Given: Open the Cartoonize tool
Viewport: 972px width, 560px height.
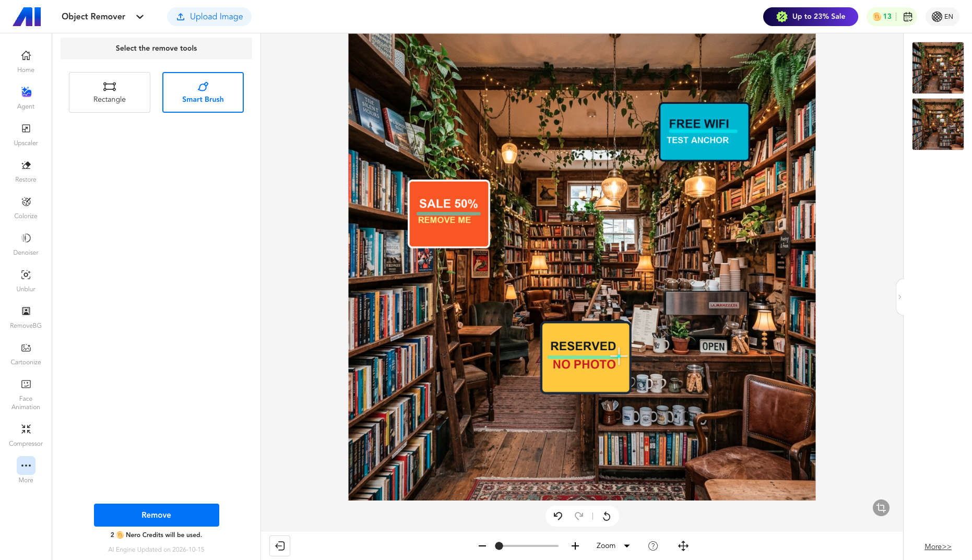Looking at the screenshot, I should [26, 354].
